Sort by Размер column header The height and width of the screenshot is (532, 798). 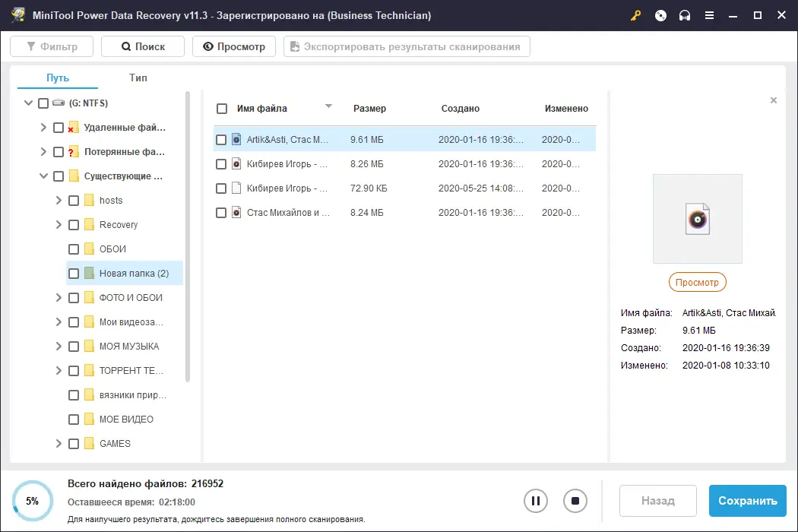[x=370, y=109]
